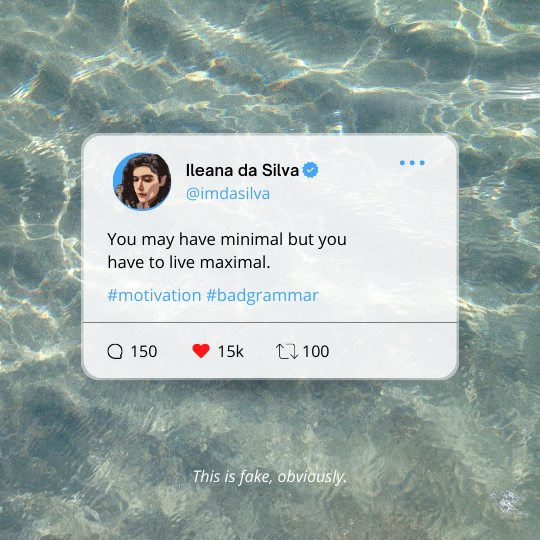Click the word "Silva" in the display name
This screenshot has height=540, width=540.
(x=280, y=170)
